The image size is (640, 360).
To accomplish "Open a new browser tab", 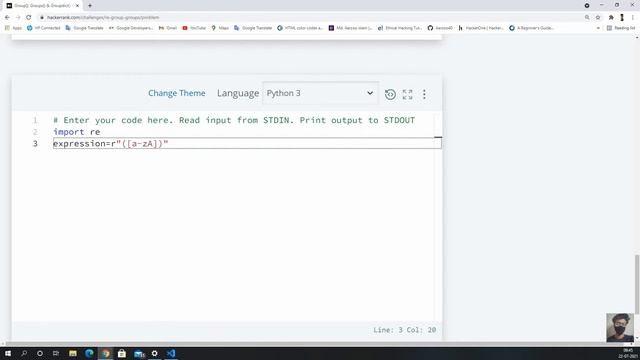I will [x=90, y=6].
